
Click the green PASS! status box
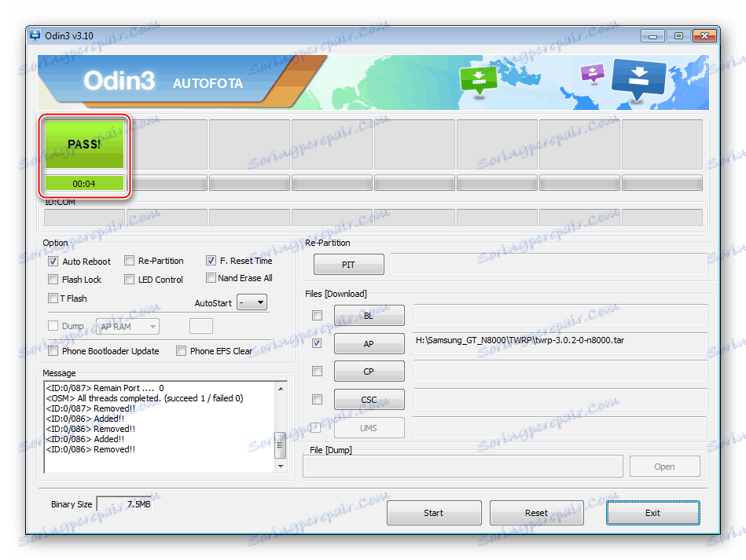pos(84,144)
